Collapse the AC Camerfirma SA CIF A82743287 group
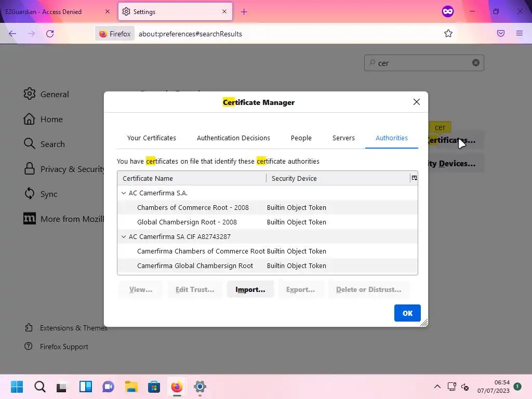The height and width of the screenshot is (399, 532). (x=124, y=236)
